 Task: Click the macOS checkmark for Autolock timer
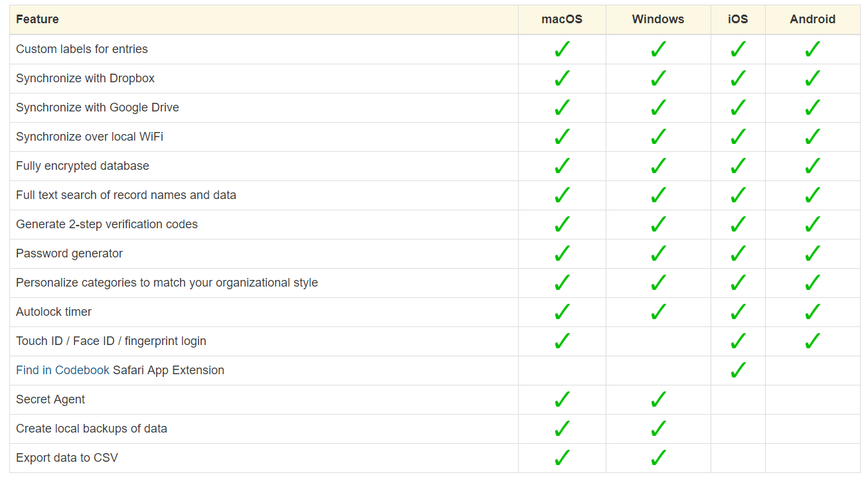coord(562,312)
